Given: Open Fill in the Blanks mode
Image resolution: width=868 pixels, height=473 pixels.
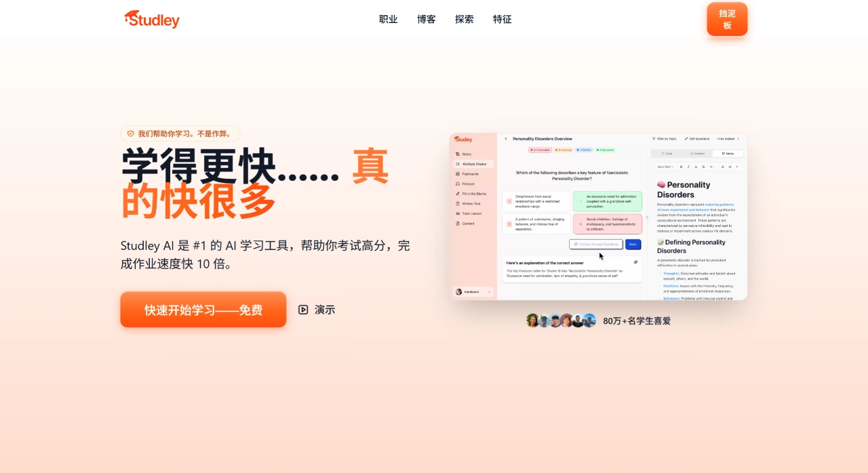Looking at the screenshot, I should [x=473, y=194].
